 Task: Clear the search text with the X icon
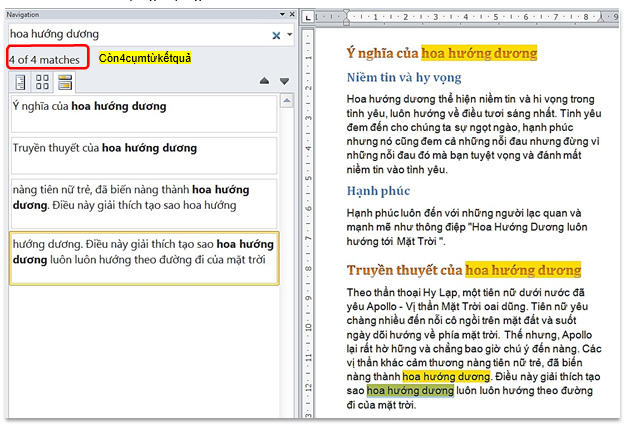[276, 35]
